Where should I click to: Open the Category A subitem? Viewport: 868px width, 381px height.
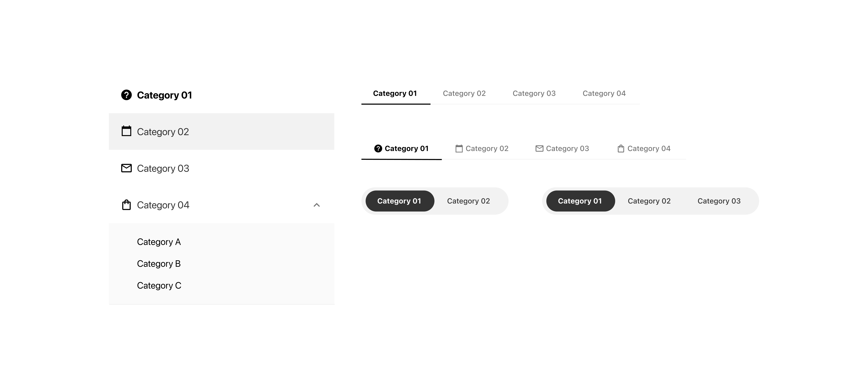[159, 242]
